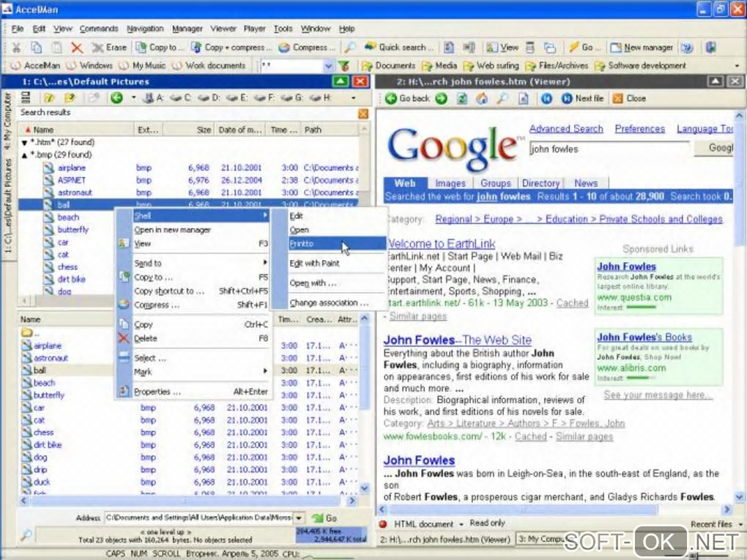Switch to the Directory tab on Google

(x=540, y=183)
